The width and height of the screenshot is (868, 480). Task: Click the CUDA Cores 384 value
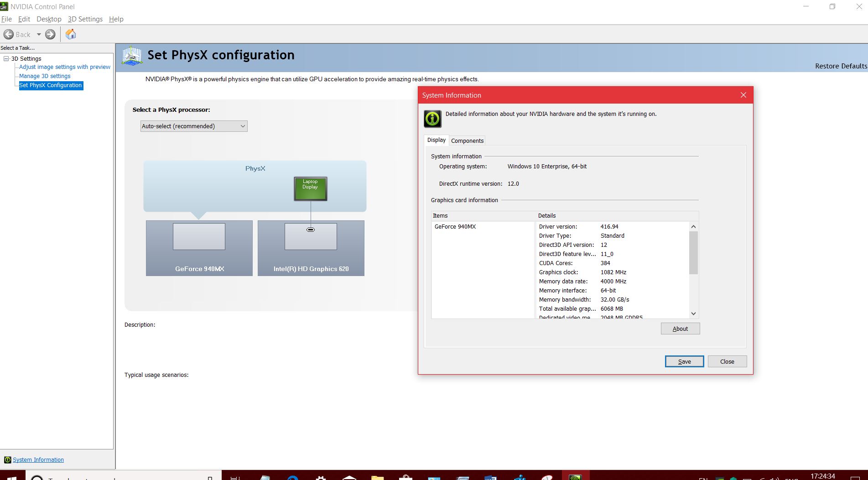coord(605,263)
